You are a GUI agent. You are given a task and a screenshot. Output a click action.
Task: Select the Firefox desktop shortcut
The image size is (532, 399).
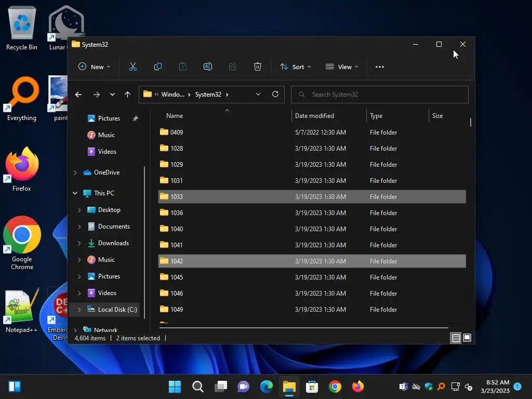tap(22, 170)
